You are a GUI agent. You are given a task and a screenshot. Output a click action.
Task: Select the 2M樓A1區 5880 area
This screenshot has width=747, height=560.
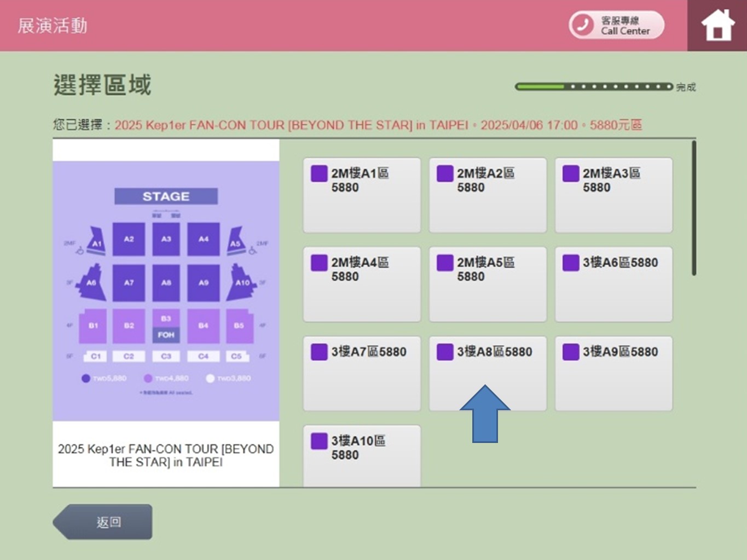362,195
